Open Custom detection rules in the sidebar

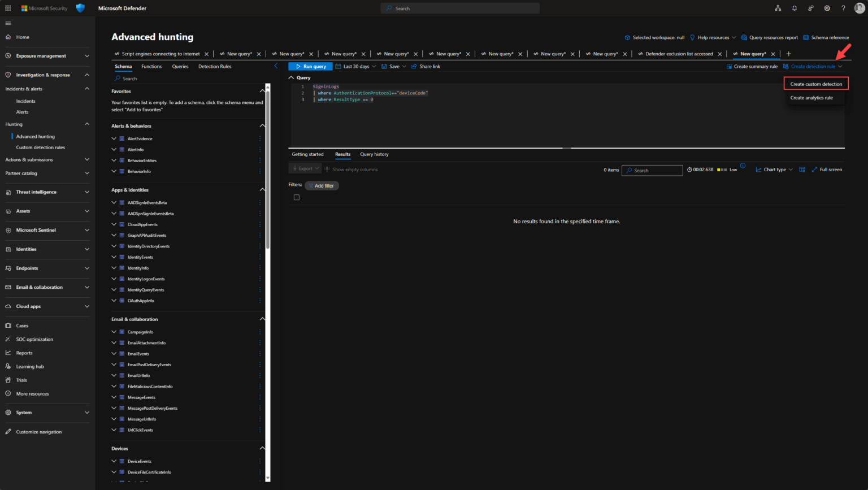click(x=41, y=147)
